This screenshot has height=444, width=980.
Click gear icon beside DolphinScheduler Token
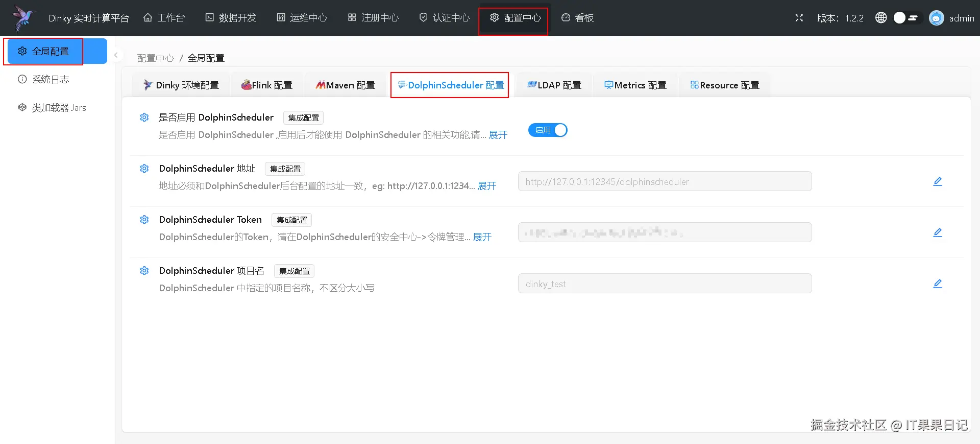tap(144, 220)
